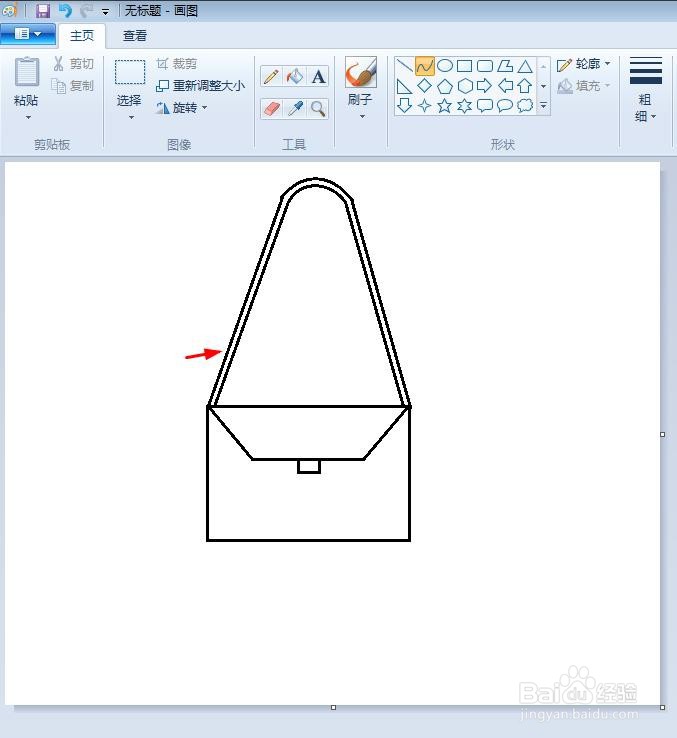
Task: Click 重新调整大小 button
Action: [201, 86]
